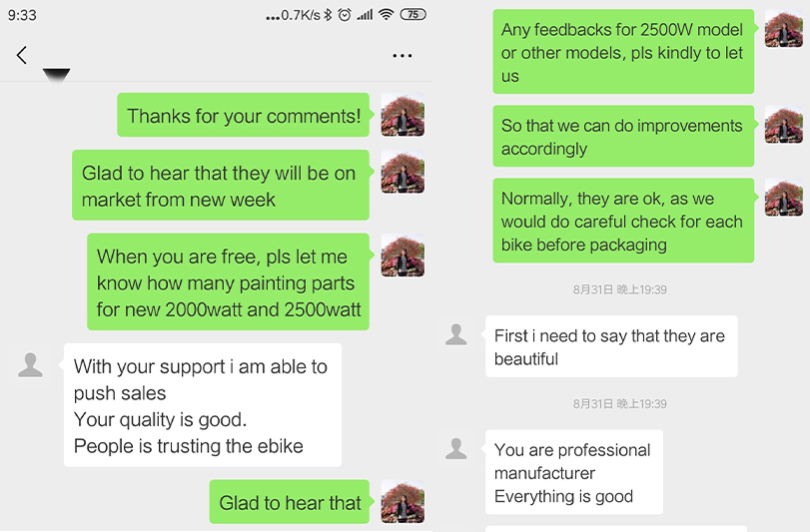Viewport: 810px width, 532px height.
Task: Tap gray contact avatar beside "You are professional manufacturer"
Action: (456, 448)
